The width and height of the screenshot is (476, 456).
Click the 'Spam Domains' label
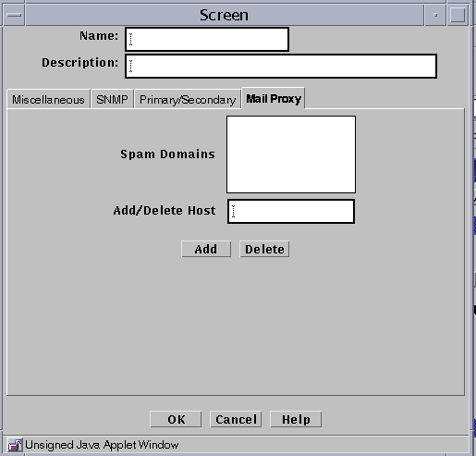click(167, 154)
